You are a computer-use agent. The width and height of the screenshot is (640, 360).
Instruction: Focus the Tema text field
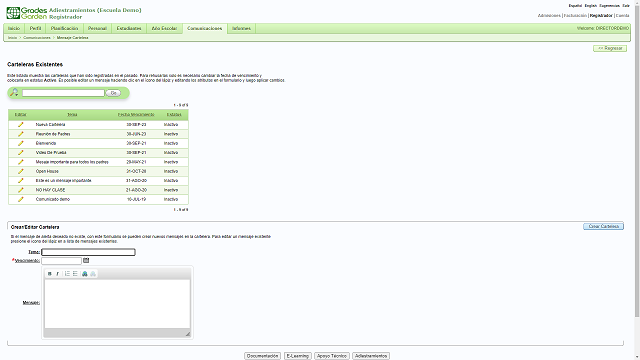click(x=88, y=252)
